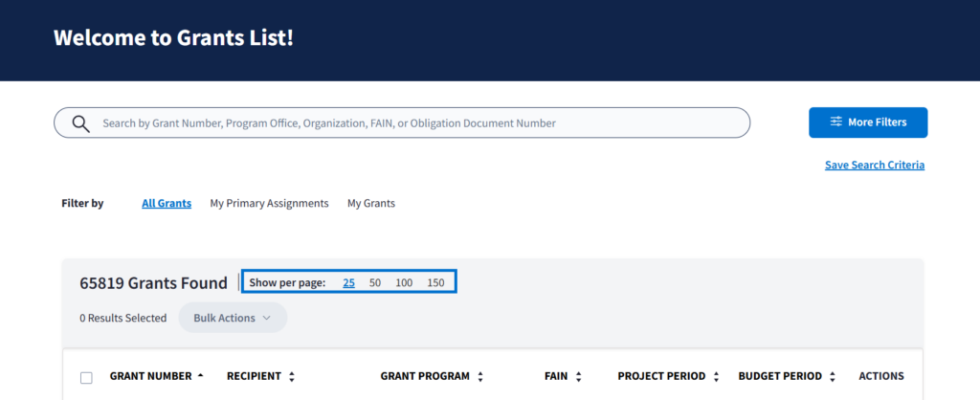
Task: Open the My Grants filter tab
Action: tap(370, 204)
